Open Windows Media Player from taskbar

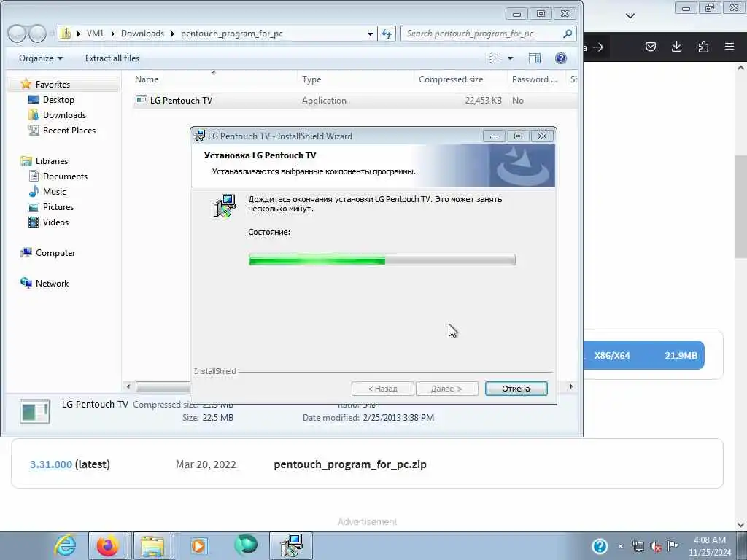point(198,545)
